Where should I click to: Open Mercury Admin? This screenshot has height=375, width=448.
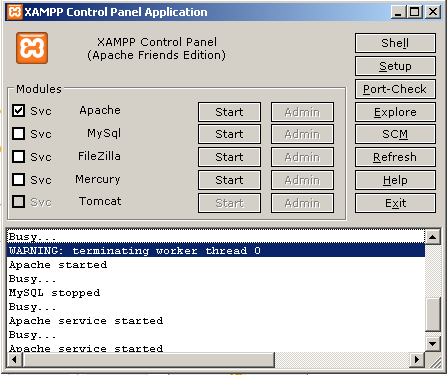tap(302, 180)
